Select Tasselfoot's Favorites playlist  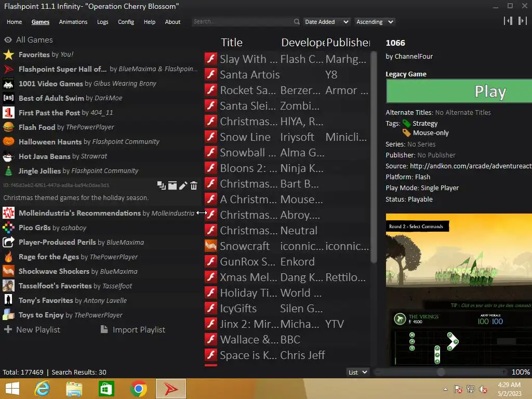[100, 286]
